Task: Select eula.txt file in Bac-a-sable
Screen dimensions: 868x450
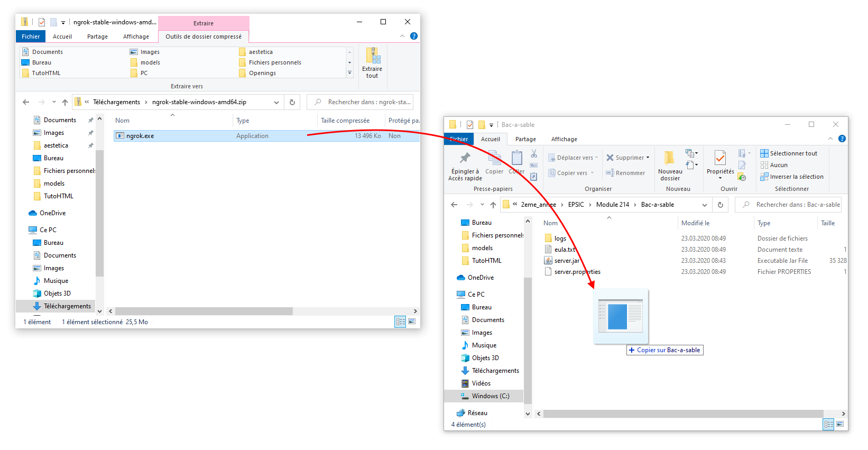Action: 560,250
